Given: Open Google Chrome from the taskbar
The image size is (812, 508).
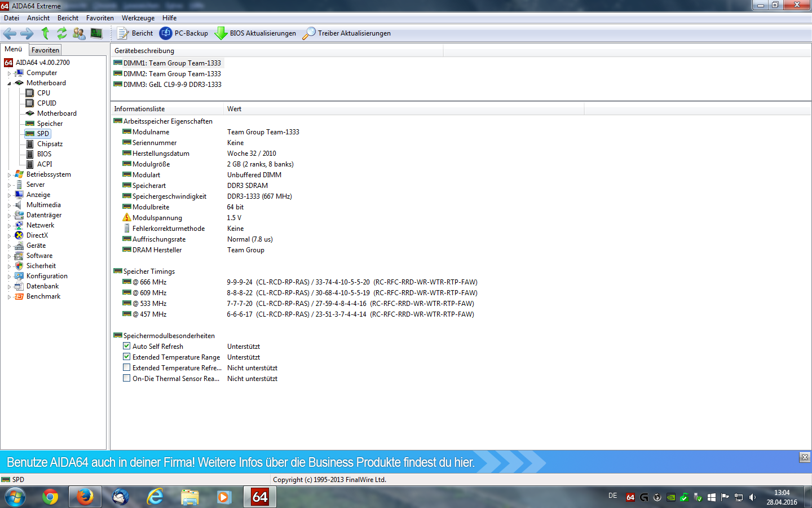Looking at the screenshot, I should [50, 497].
